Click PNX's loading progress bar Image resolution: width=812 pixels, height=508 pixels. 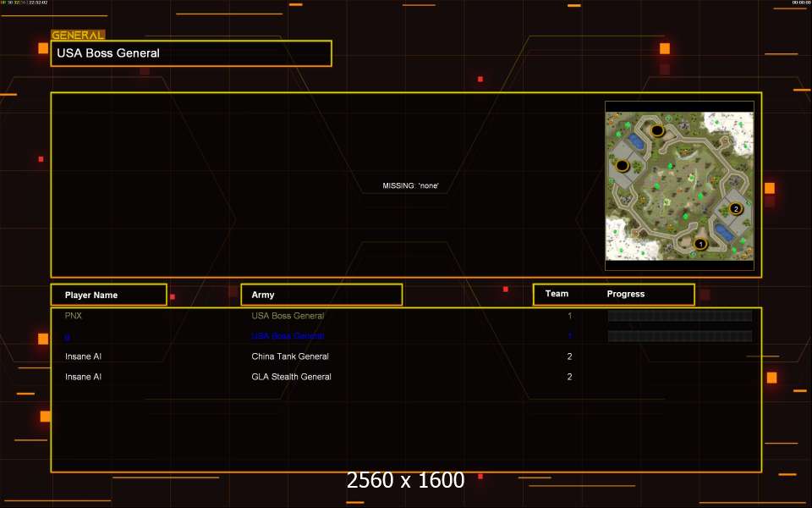point(679,316)
